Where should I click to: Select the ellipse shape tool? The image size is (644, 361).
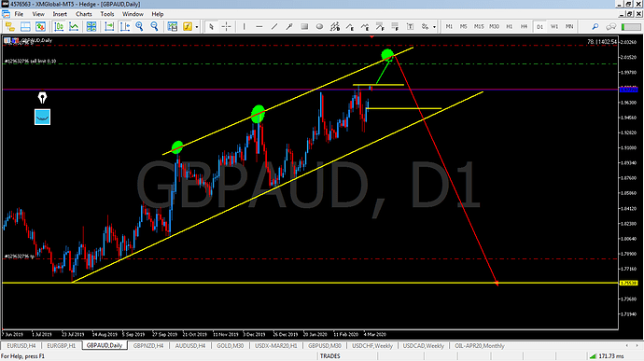pos(319,27)
